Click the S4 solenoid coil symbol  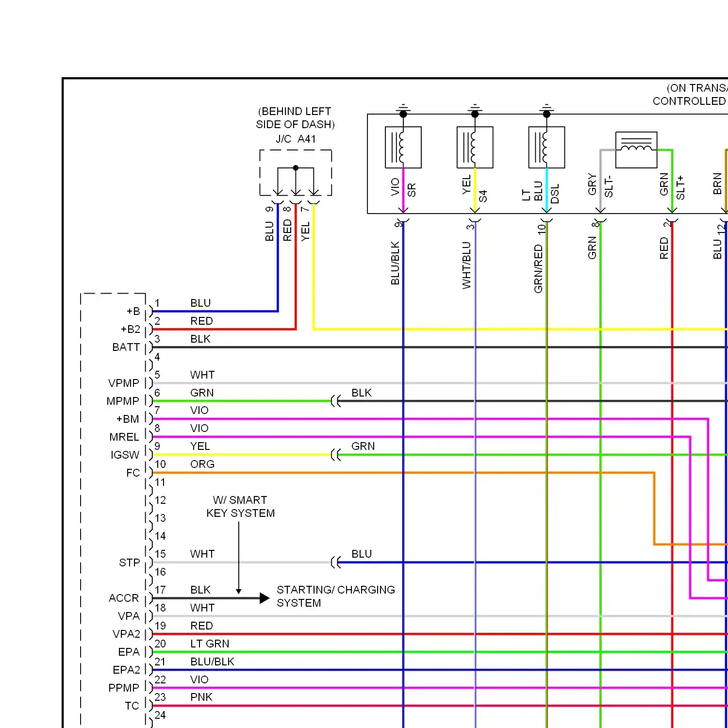coord(475,147)
